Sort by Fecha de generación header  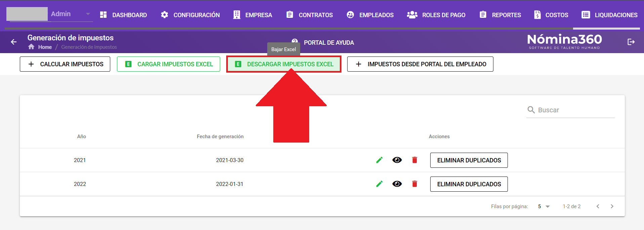(220, 137)
